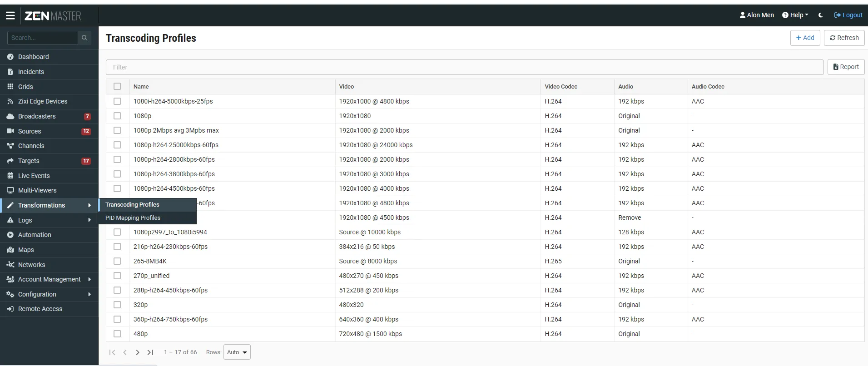This screenshot has height=366, width=868.
Task: Switch to dark mode moon icon
Action: click(x=821, y=15)
